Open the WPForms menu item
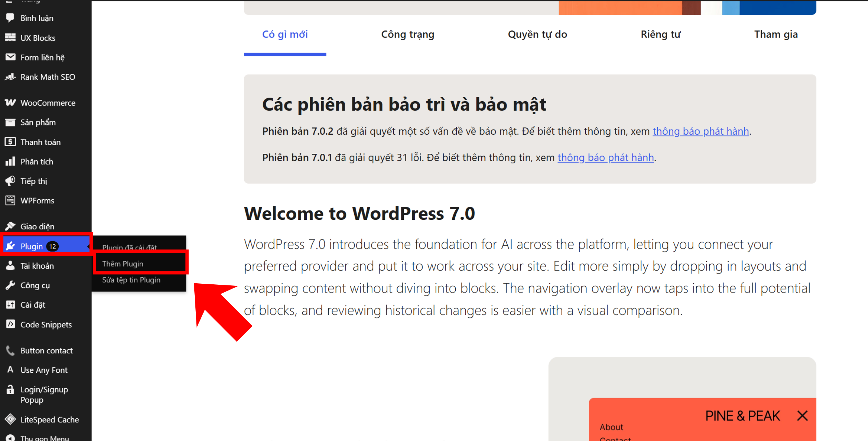Viewport: 868px width, 445px height. (x=46, y=200)
